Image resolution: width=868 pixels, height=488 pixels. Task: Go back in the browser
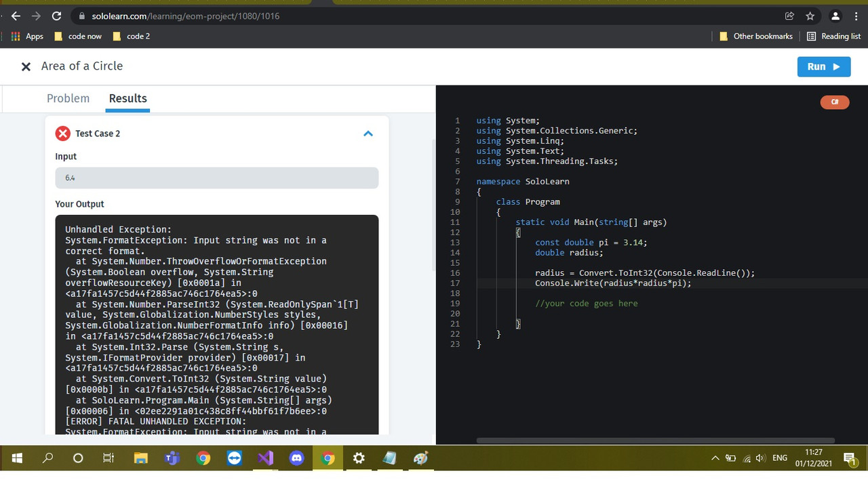[x=16, y=16]
